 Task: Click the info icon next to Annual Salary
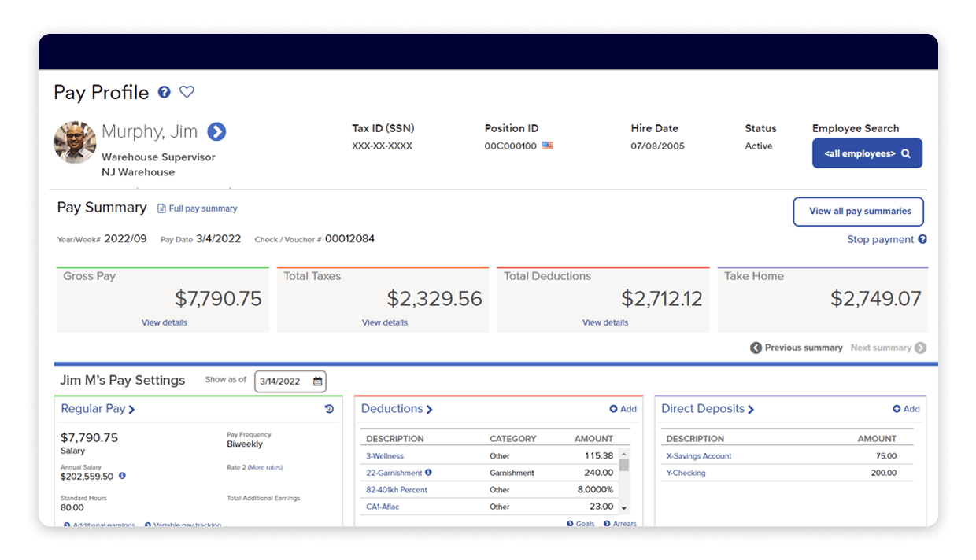tap(122, 477)
